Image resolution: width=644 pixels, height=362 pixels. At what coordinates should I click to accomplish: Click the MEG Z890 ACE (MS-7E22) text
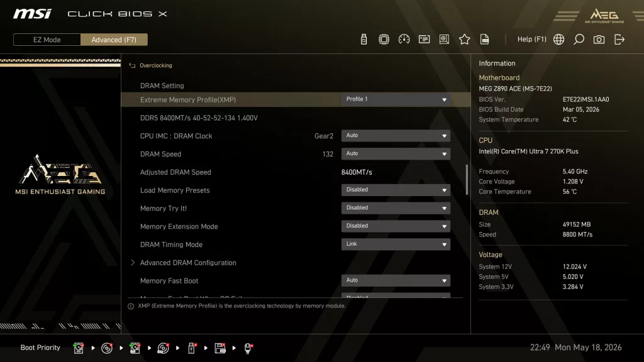click(x=516, y=89)
